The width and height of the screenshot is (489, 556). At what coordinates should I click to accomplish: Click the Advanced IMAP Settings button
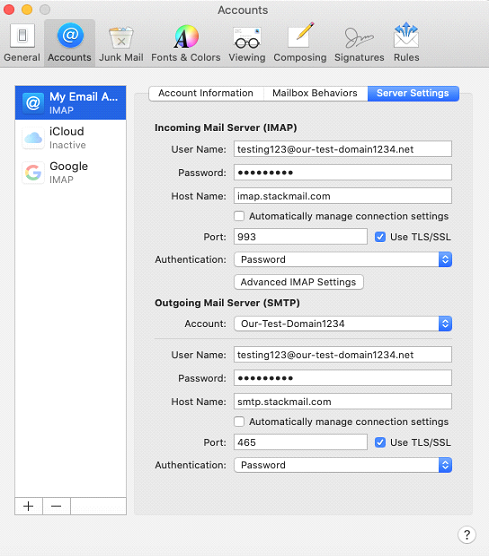click(x=299, y=282)
